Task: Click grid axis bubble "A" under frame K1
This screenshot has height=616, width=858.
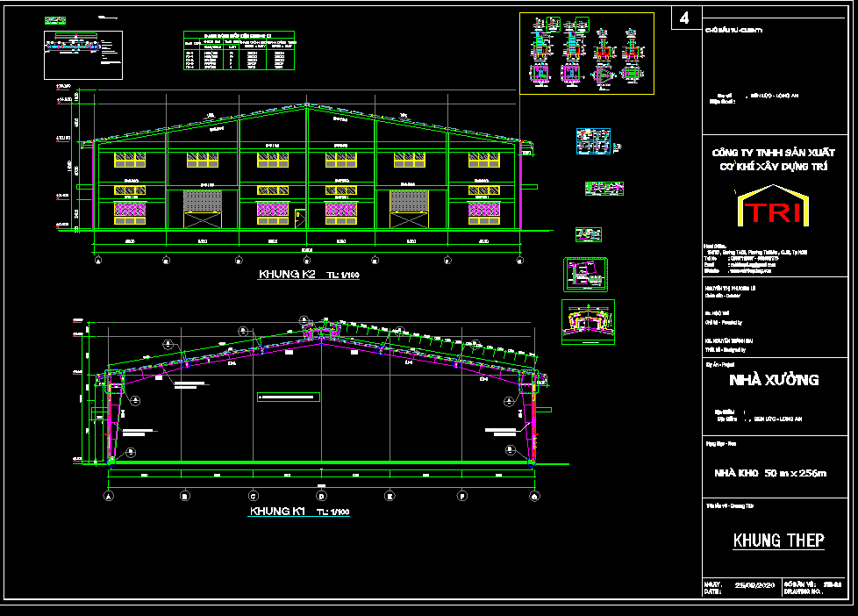Action: tap(108, 496)
